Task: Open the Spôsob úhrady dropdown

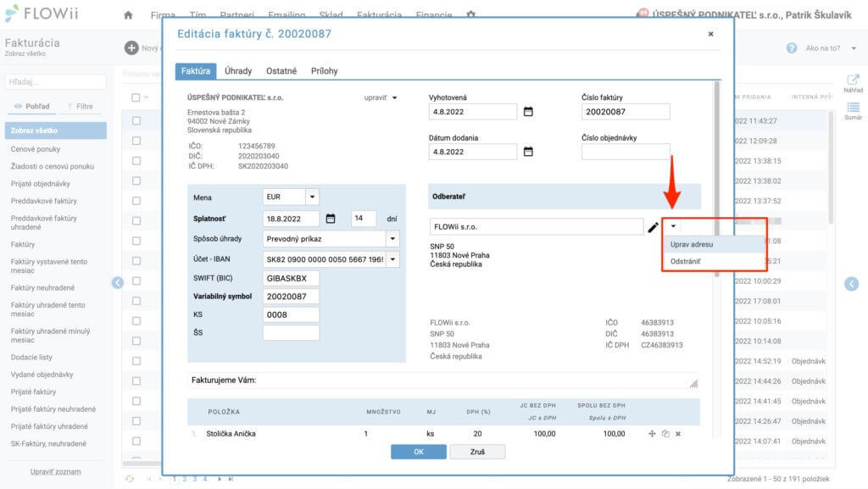Action: click(392, 239)
